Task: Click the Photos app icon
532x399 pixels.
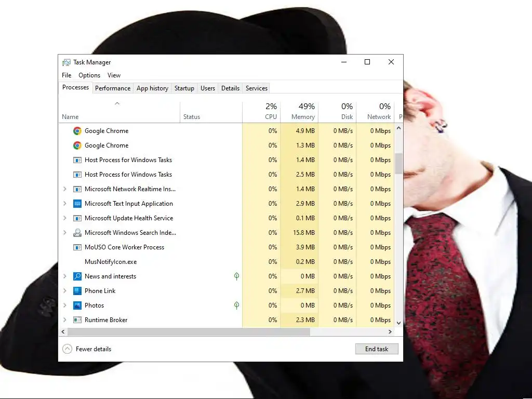Action: click(77, 305)
